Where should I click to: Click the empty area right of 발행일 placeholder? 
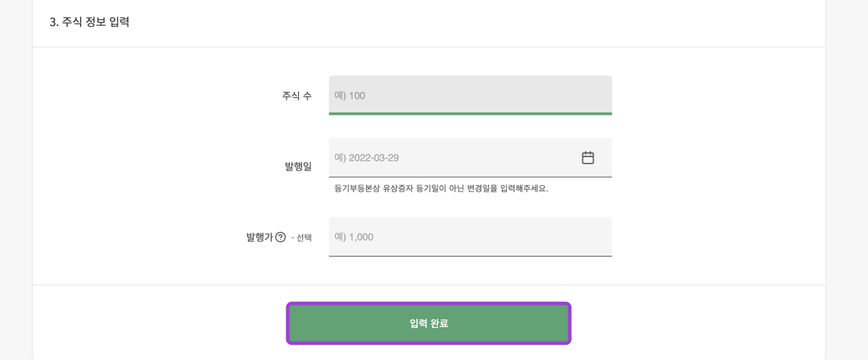pos(490,158)
